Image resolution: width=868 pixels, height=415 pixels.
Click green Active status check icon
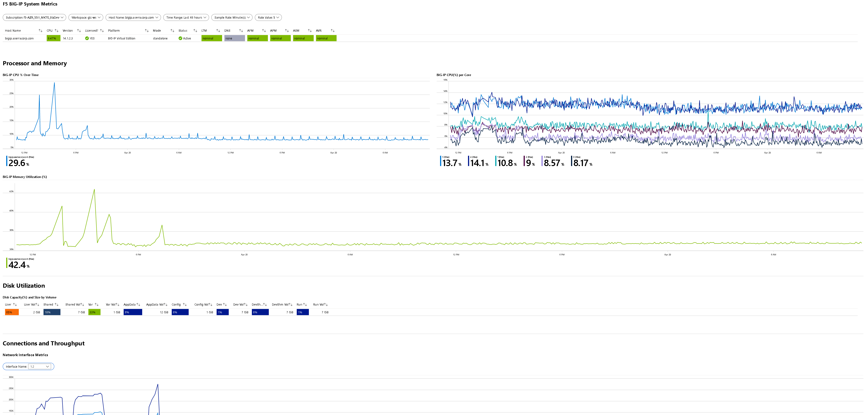pos(180,38)
